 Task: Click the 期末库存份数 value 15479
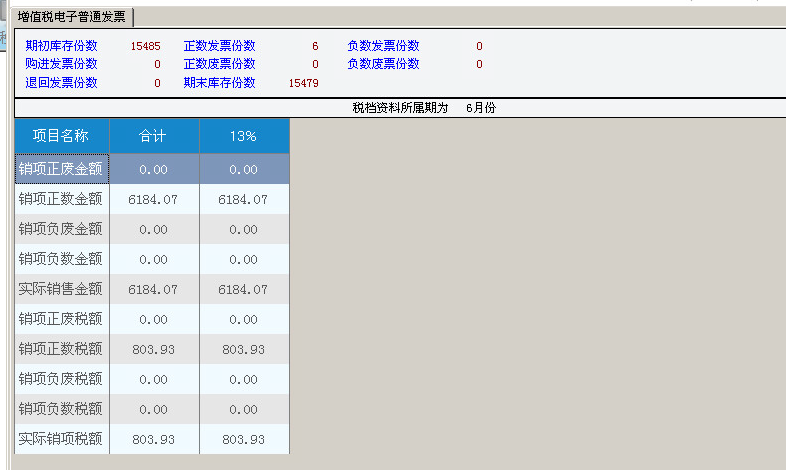(303, 83)
